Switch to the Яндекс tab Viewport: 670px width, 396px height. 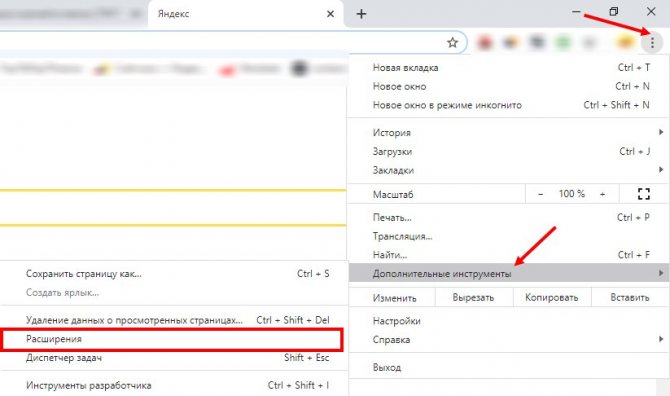tap(246, 14)
